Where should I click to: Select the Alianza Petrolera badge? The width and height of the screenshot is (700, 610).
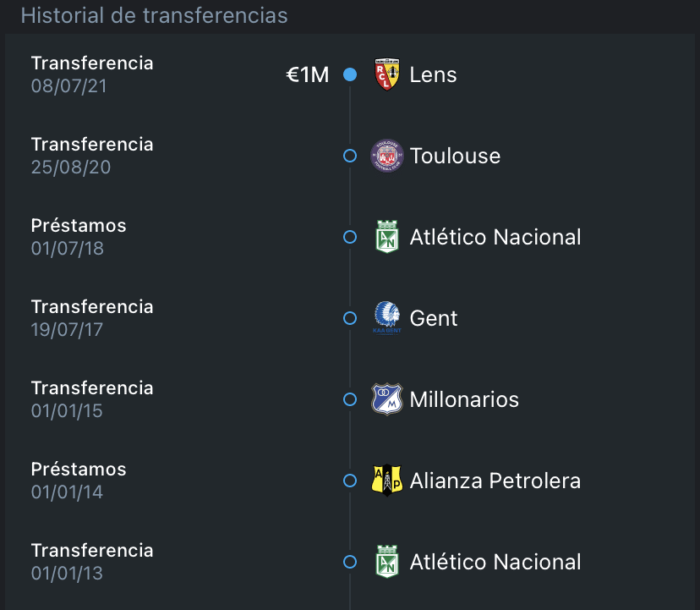tap(386, 481)
